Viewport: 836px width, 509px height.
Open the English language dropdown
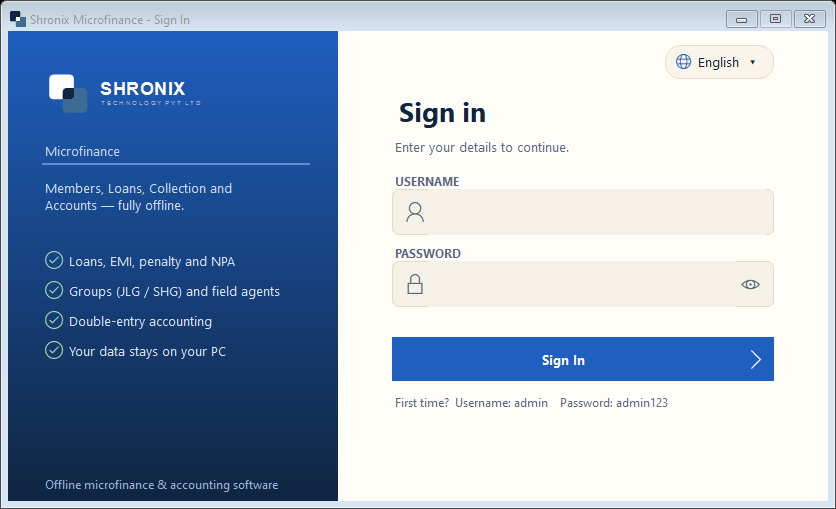click(x=719, y=62)
